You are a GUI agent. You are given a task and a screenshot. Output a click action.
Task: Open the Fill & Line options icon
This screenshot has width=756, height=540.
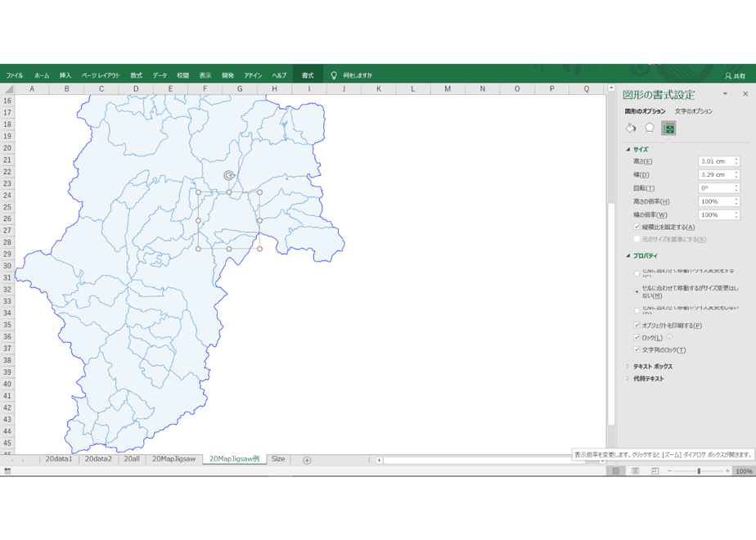(631, 128)
